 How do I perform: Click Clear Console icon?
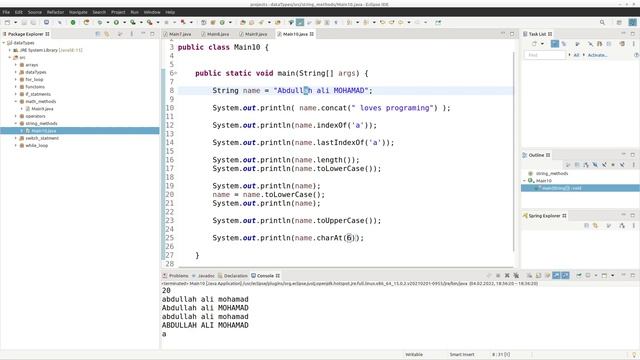(x=529, y=276)
